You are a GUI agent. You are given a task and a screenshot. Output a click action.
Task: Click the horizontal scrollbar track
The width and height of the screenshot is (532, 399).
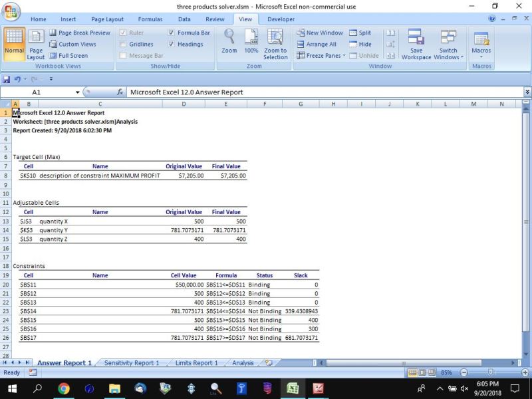[495, 362]
